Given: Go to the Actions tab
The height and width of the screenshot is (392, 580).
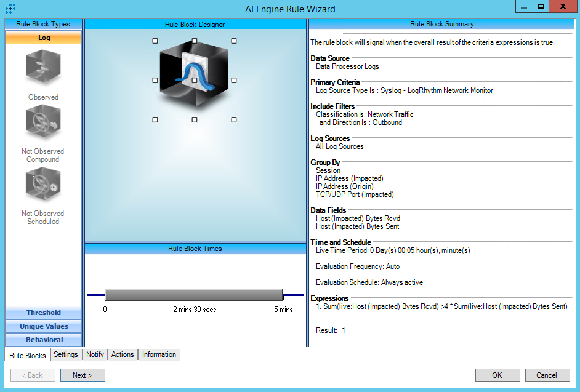Looking at the screenshot, I should click(123, 354).
